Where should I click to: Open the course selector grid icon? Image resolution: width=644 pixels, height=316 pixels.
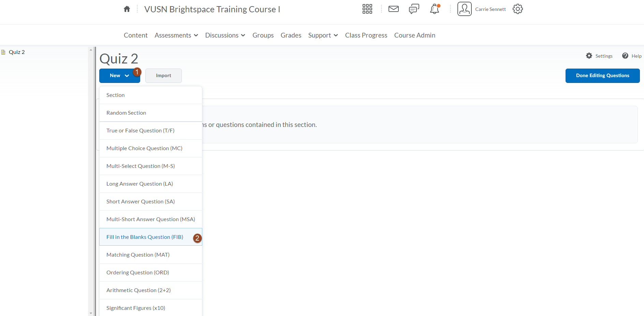pos(367,9)
